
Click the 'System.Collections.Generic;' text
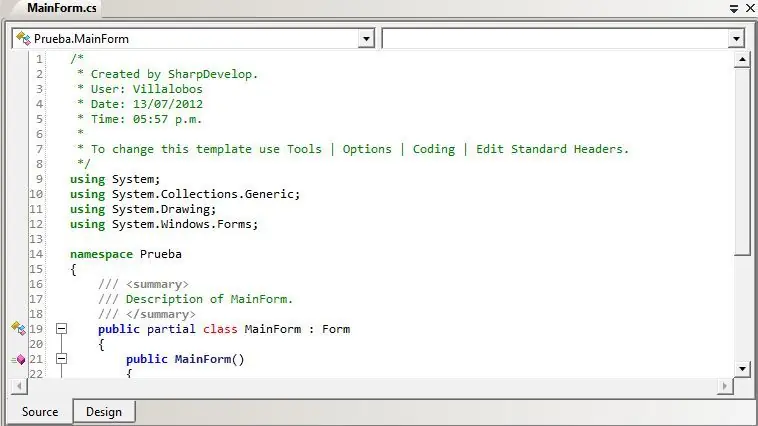pyautogui.click(x=206, y=194)
